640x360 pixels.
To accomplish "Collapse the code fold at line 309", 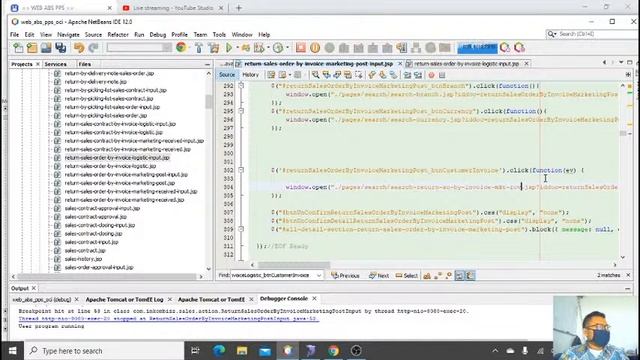I will pyautogui.click(x=241, y=229).
